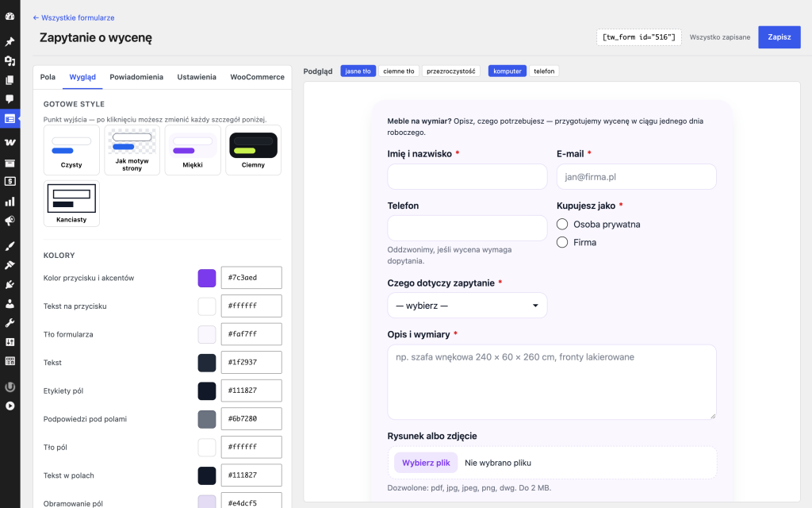The image size is (812, 508).
Task: Switch preview to ciemne tło
Action: pos(399,71)
